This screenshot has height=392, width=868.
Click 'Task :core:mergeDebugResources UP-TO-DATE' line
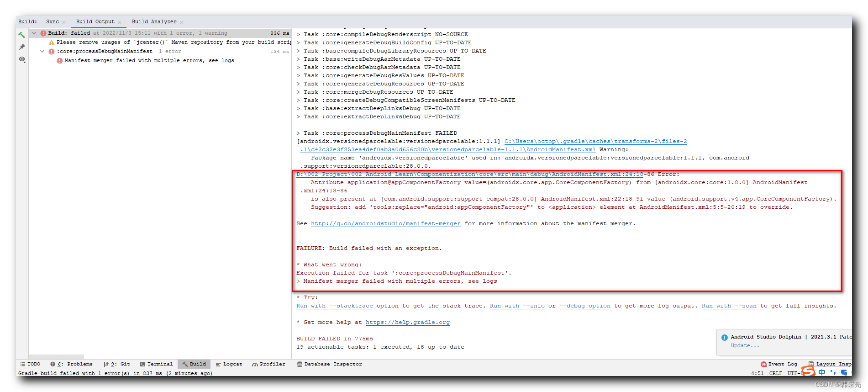375,92
